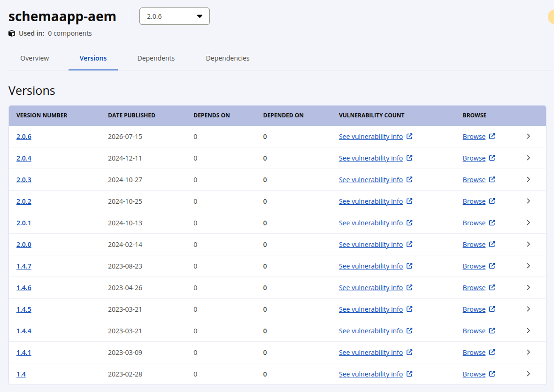Screen dimensions: 554x392
Task: Expand the 1.4.1 row chevron
Action: [528, 352]
